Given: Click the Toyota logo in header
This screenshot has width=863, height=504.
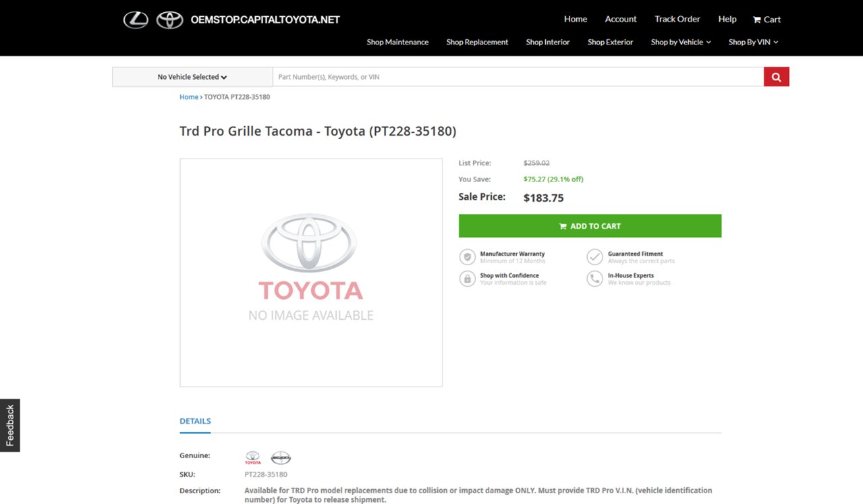Looking at the screenshot, I should 170,20.
